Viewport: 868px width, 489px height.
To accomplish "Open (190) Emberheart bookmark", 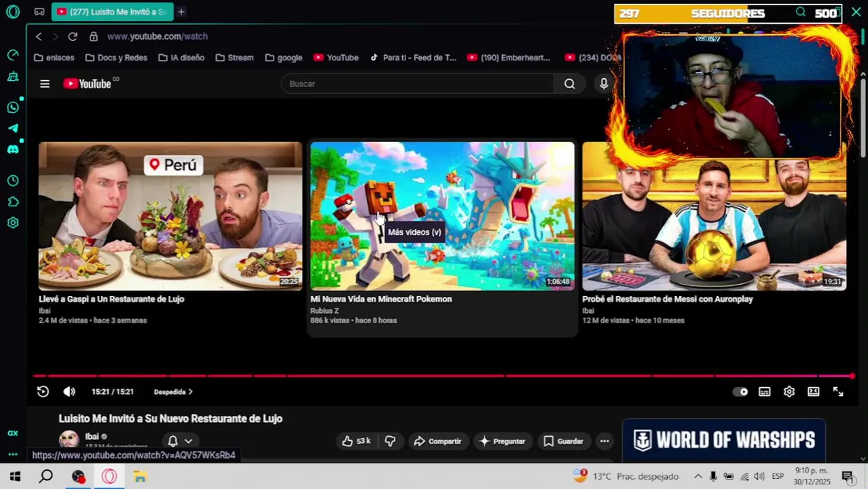I will point(509,58).
